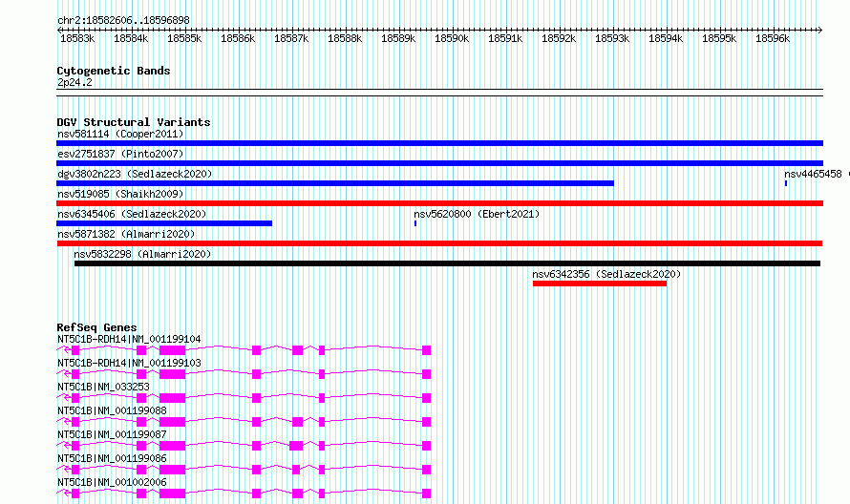Click the NT5C1B|NM_001199087 transcript label
This screenshot has height=504, width=850.
[x=112, y=434]
